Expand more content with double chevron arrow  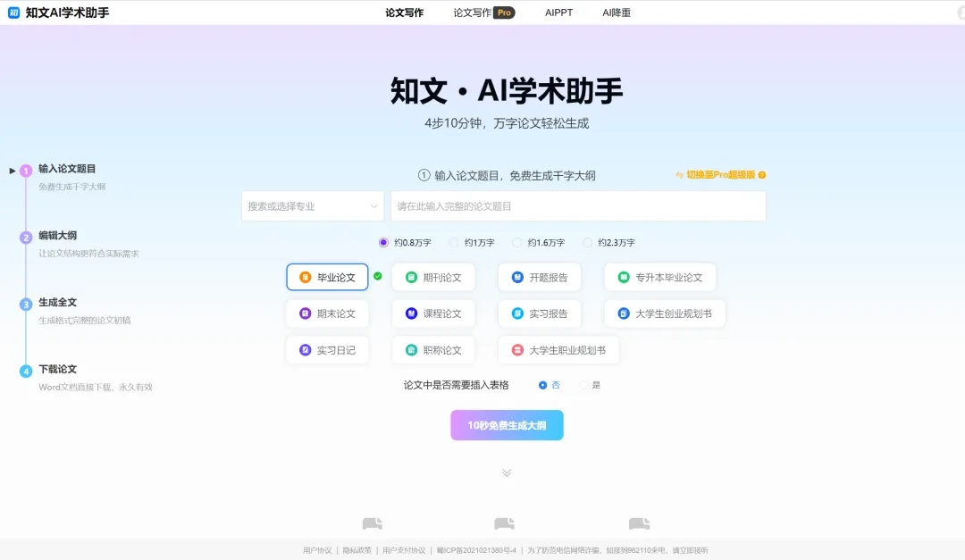[x=507, y=472]
